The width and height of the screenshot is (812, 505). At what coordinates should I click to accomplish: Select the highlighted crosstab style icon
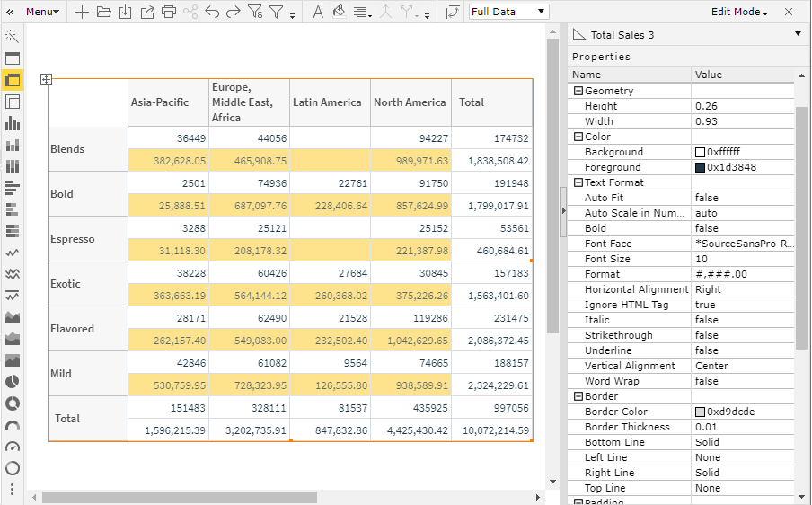pos(13,80)
